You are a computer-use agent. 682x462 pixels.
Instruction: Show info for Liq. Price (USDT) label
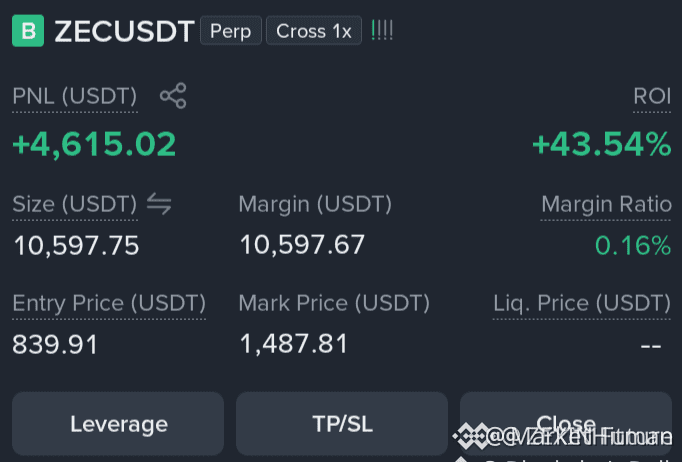tap(582, 303)
